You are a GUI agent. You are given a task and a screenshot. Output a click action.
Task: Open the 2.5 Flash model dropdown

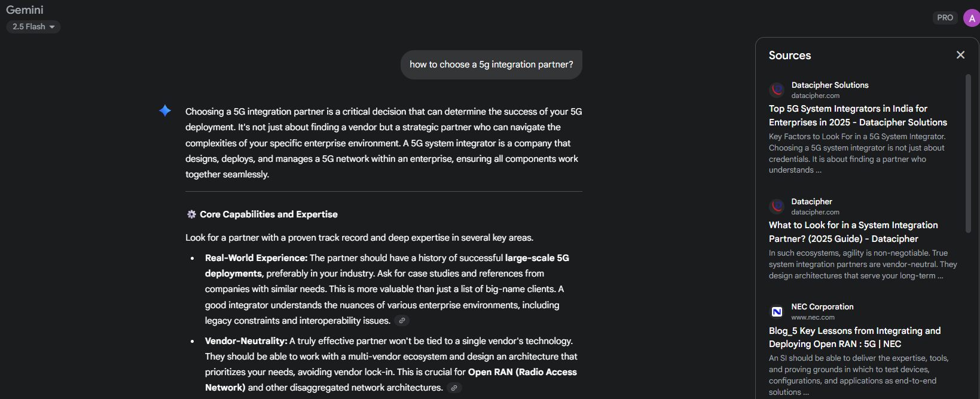coord(33,27)
